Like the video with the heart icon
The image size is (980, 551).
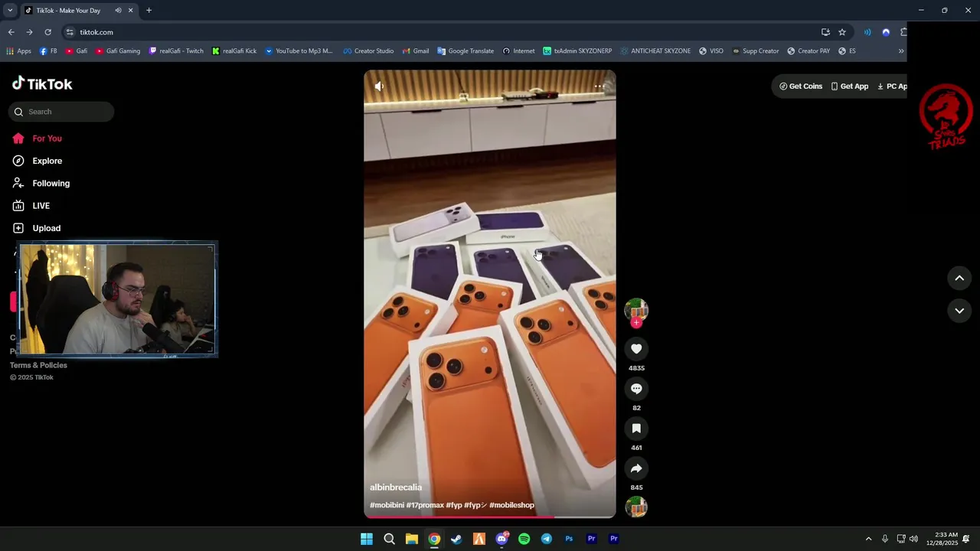click(636, 349)
